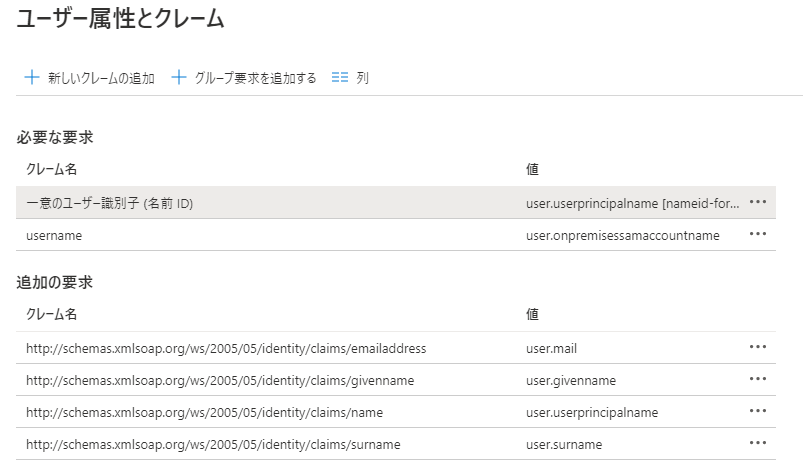The height and width of the screenshot is (473, 803).
Task: Select the 一意のユーザー識別子 (名前 ID) row
Action: point(110,203)
